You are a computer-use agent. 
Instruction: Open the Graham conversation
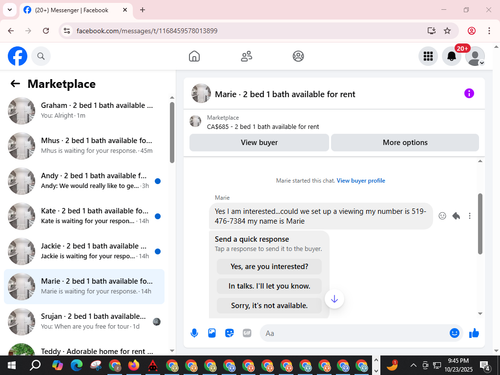(84, 111)
